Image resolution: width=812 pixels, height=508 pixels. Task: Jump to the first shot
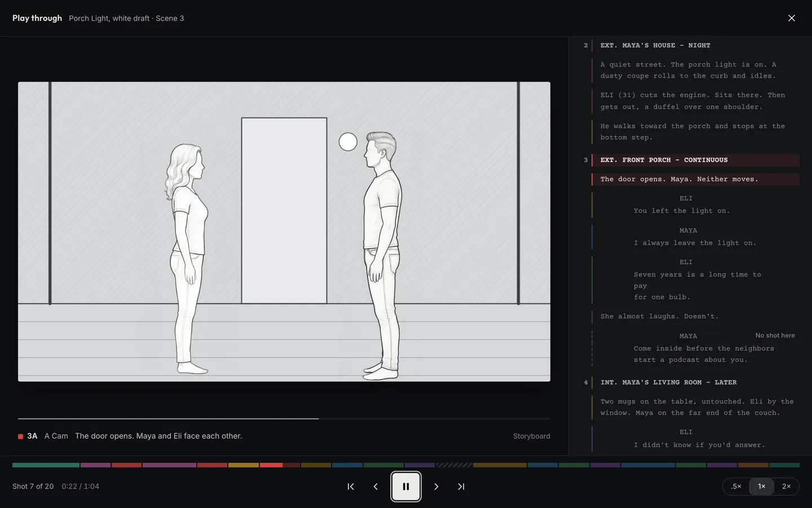[351, 487]
